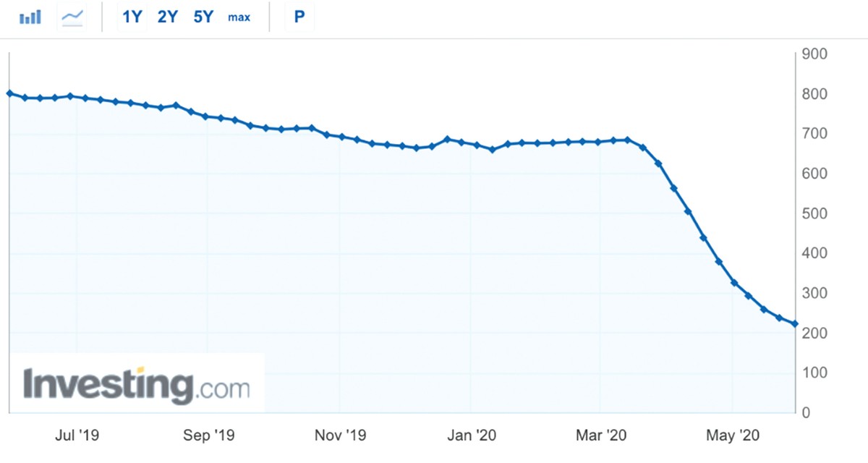The image size is (868, 463).
Task: Set the chart range to 1Y
Action: (132, 17)
